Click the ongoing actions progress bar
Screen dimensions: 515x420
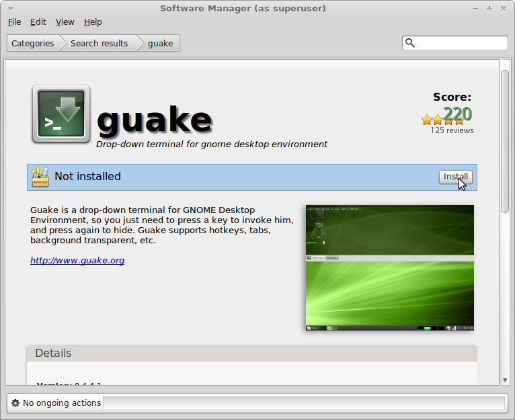[x=304, y=403]
